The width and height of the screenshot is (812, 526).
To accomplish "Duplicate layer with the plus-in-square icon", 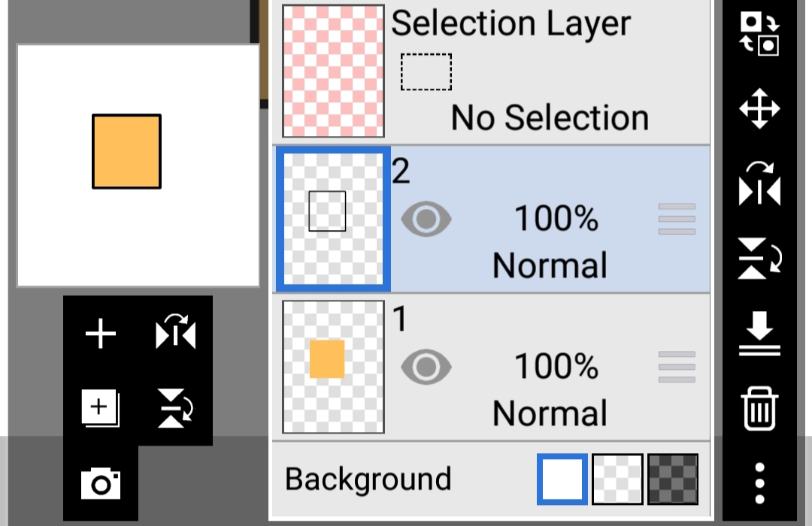I will point(101,408).
